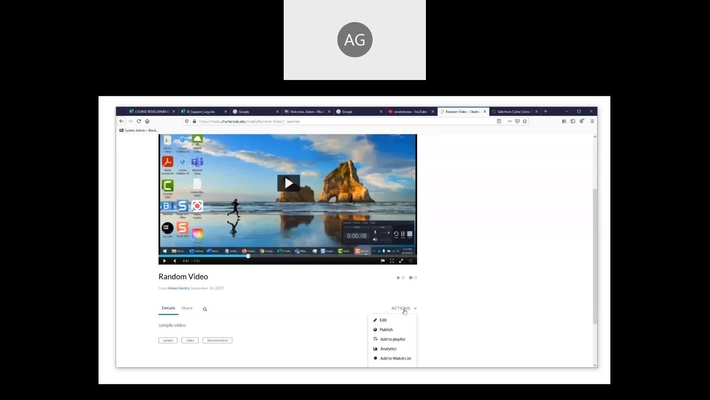
Task: Open the browser hamburger menu
Action: pyautogui.click(x=592, y=121)
